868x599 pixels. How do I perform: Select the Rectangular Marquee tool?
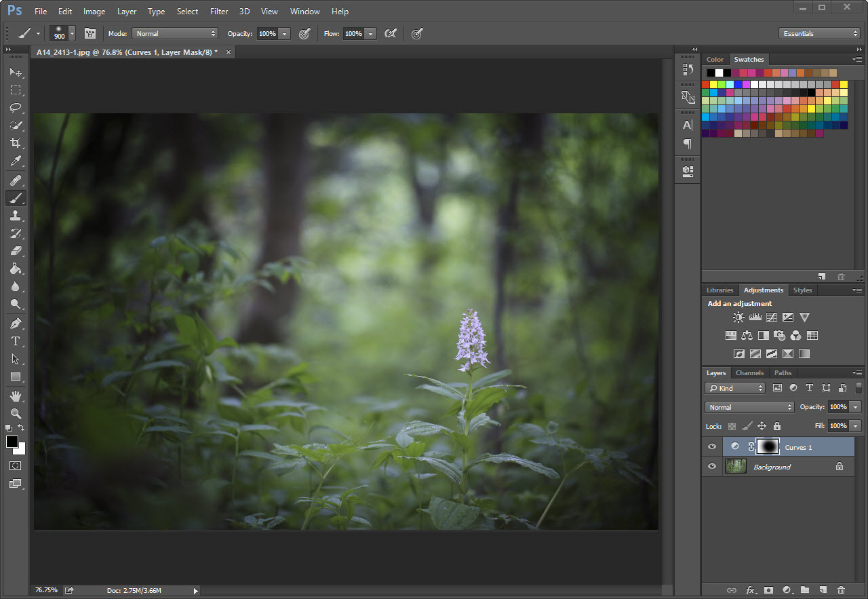click(x=16, y=90)
